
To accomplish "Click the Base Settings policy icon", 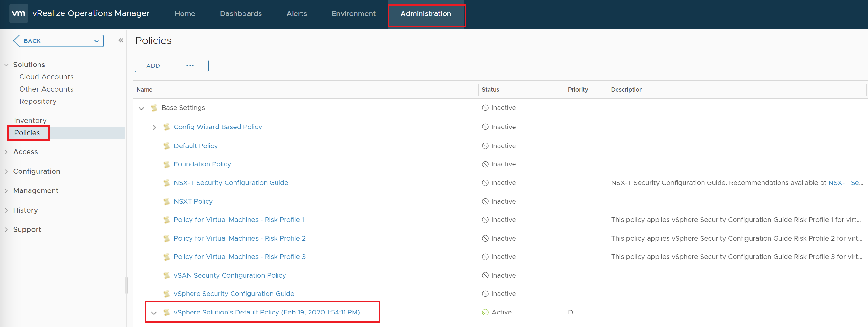I will (x=154, y=108).
